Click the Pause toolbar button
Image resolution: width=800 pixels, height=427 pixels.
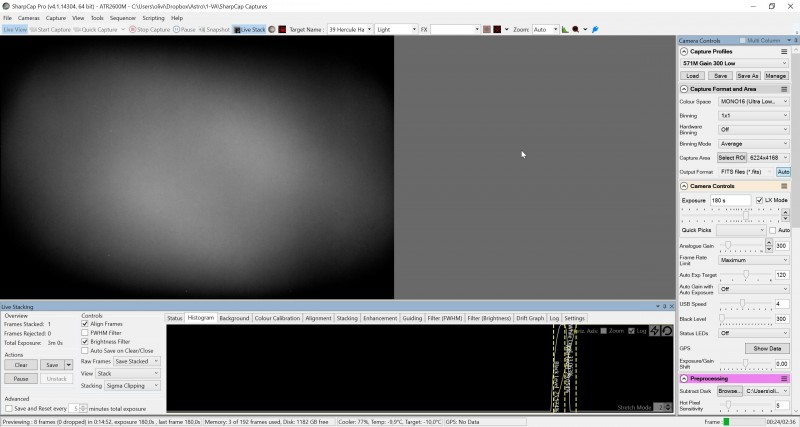[x=184, y=30]
